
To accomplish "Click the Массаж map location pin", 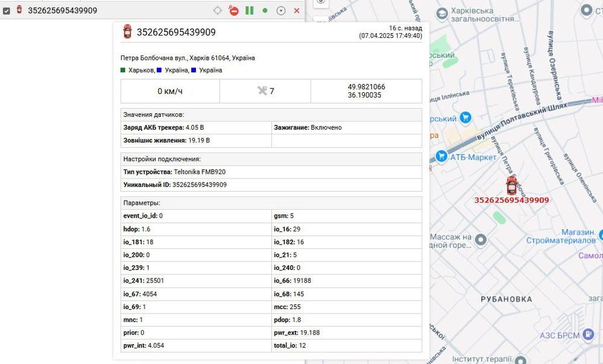I will point(480,240).
